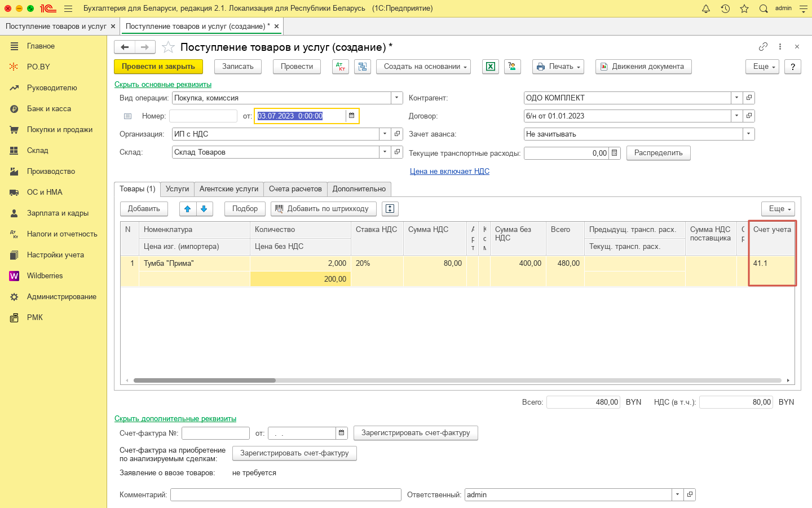Click the Dt/Kt postings icon in toolbar
Image resolution: width=812 pixels, height=508 pixels.
pos(341,67)
